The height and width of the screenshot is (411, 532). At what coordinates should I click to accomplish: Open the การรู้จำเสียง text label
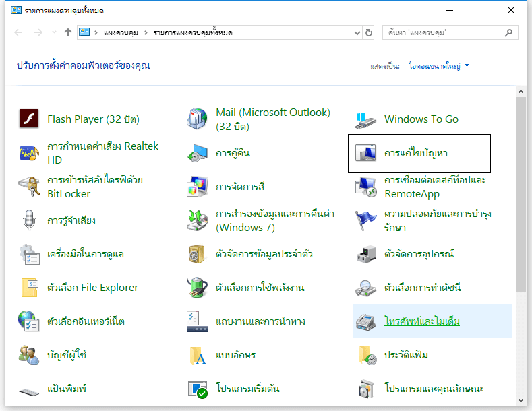coord(71,220)
